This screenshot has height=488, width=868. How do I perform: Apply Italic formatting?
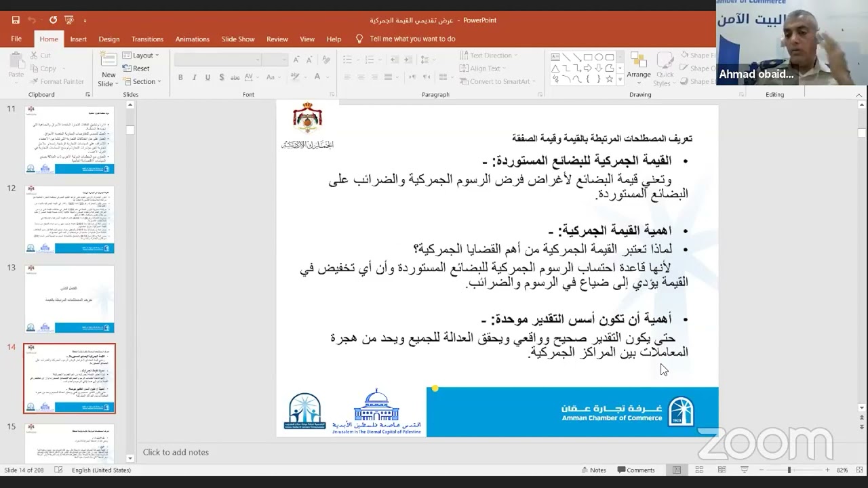coord(194,78)
